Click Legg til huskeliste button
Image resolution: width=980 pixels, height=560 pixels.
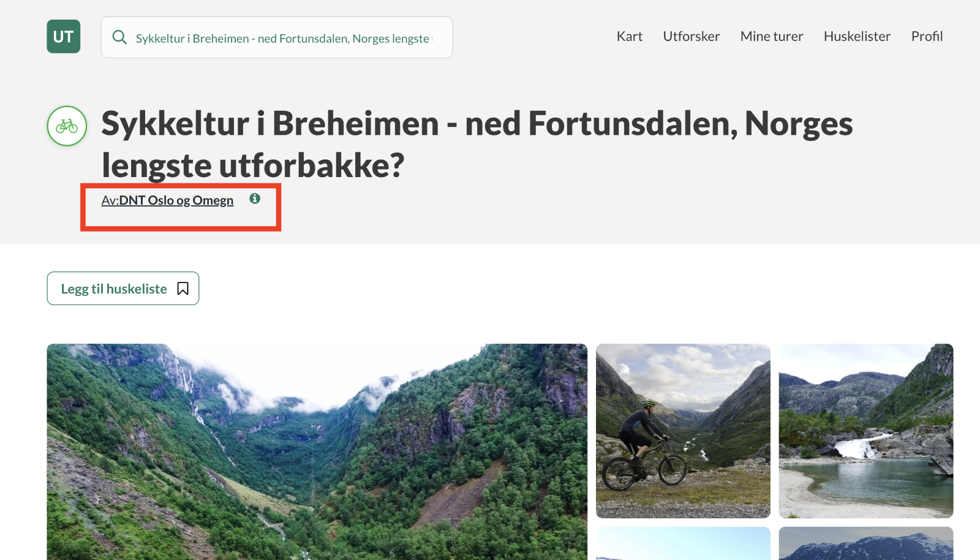point(123,289)
